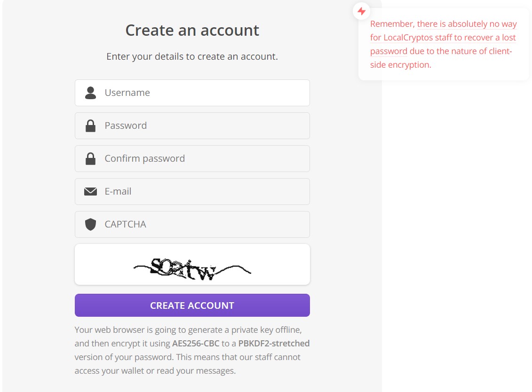Viewport: 532px width, 392px height.
Task: Click the user silhouette icon beside Username
Action: (90, 93)
